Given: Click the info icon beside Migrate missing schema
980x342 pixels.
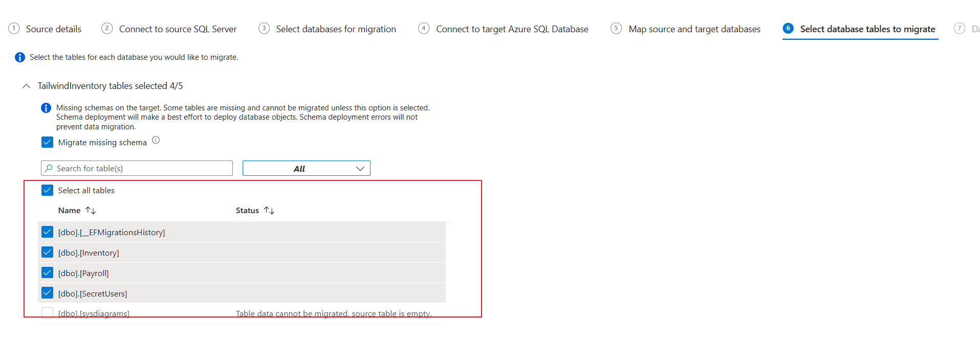Looking at the screenshot, I should pyautogui.click(x=156, y=140).
